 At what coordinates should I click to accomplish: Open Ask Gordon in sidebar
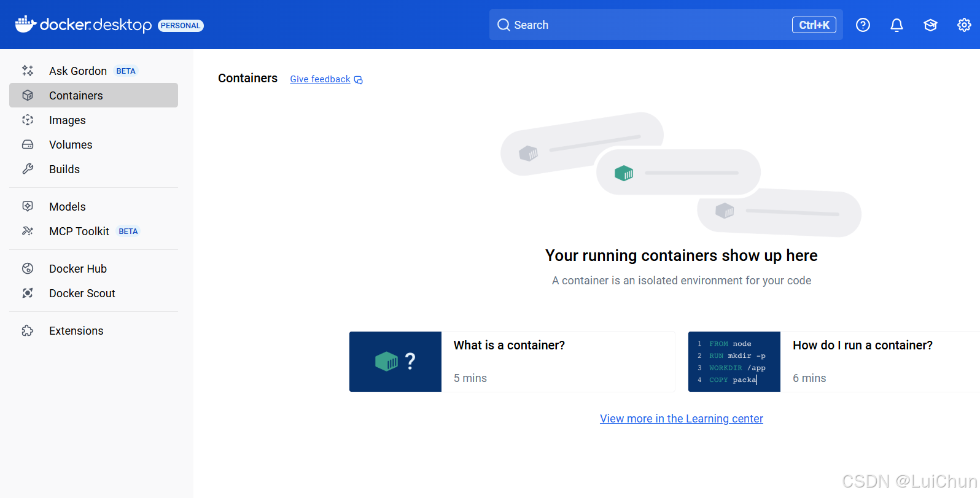[x=93, y=71]
